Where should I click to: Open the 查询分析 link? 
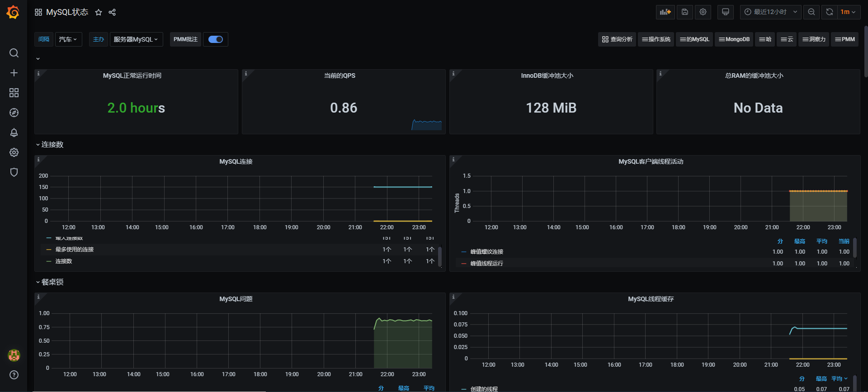(x=617, y=39)
